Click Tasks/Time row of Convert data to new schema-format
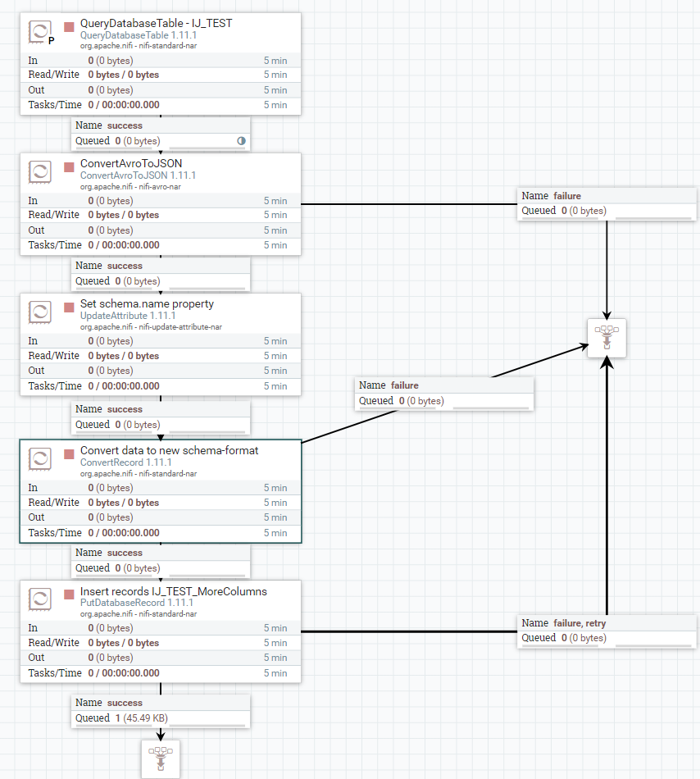Screen dimensions: 700x779 [161, 532]
